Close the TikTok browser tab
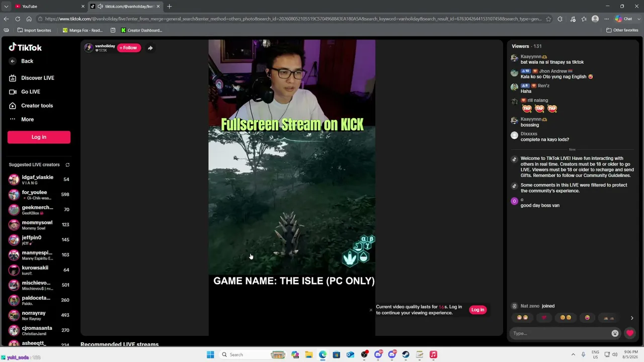This screenshot has width=644, height=362. pos(158,7)
